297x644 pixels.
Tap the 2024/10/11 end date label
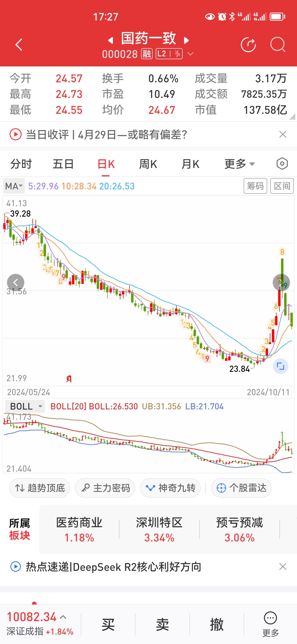tap(268, 392)
